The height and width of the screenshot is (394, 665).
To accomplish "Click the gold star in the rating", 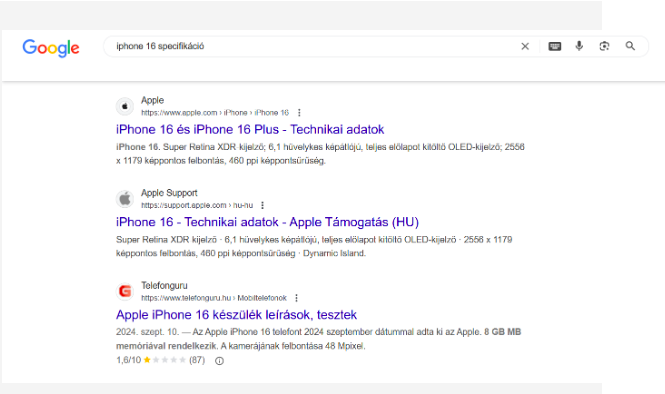I will click(x=147, y=360).
